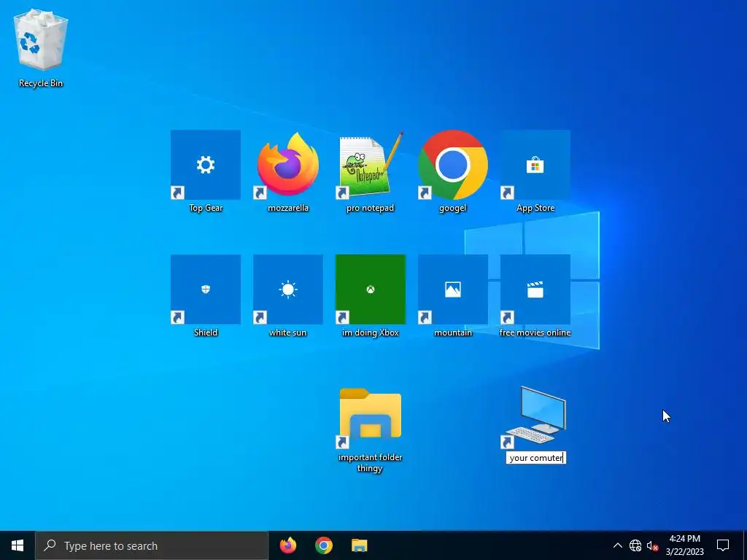Screen dimensions: 747x560
Task: Select the computer monitor desktop icon
Action: (535, 414)
